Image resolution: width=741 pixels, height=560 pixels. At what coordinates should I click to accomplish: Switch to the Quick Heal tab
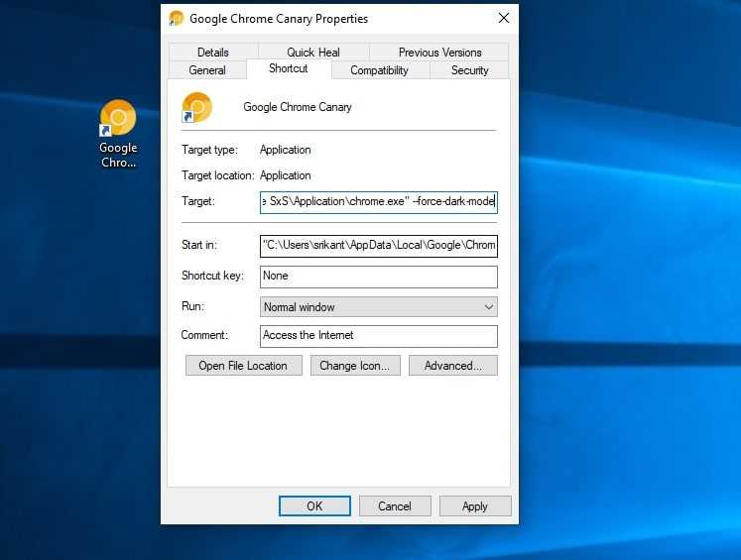313,52
